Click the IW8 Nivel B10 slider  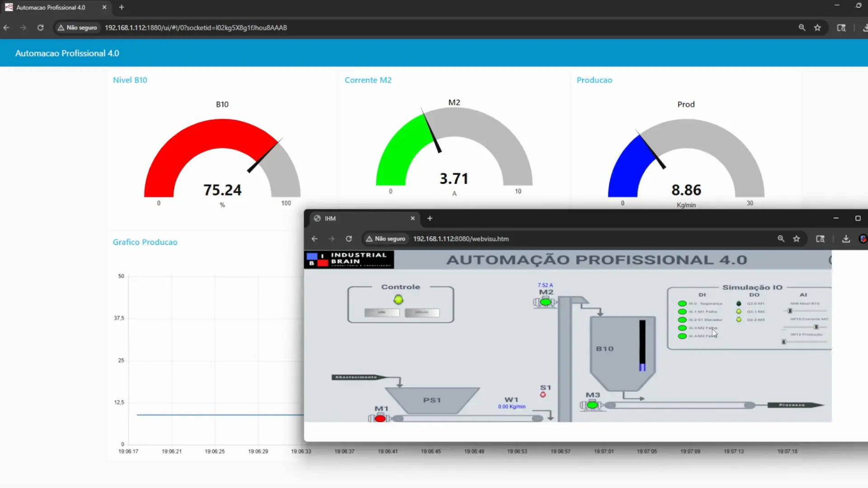coord(790,311)
